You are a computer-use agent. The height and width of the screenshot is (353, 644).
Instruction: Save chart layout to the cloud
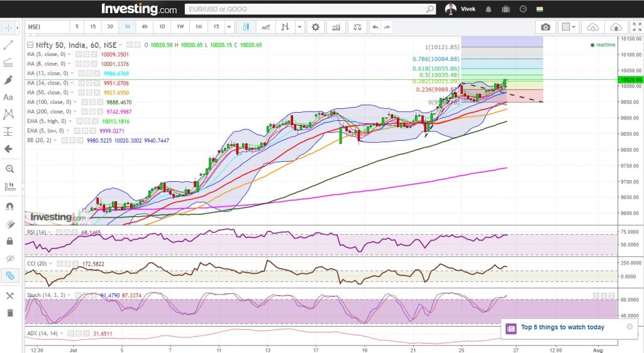616,27
